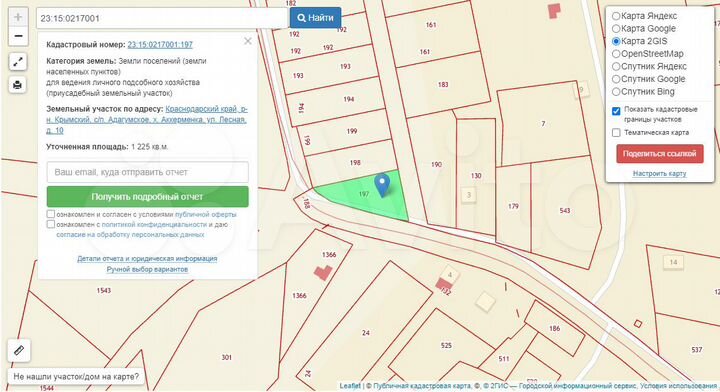The image size is (720, 392).
Task: Open the Leaflet attribution link
Action: [x=350, y=386]
